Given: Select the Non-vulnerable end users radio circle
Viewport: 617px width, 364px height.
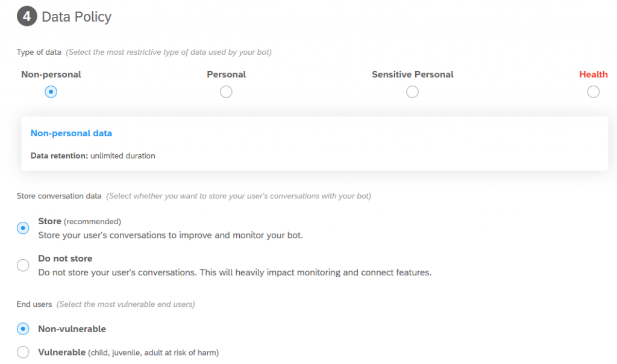Looking at the screenshot, I should tap(23, 328).
